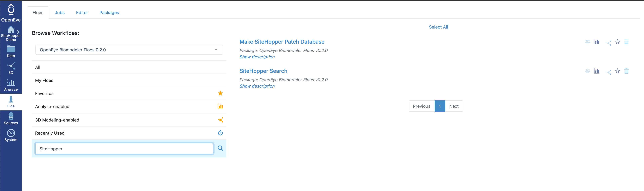
Task: Show Recently Used floes
Action: pos(129,133)
